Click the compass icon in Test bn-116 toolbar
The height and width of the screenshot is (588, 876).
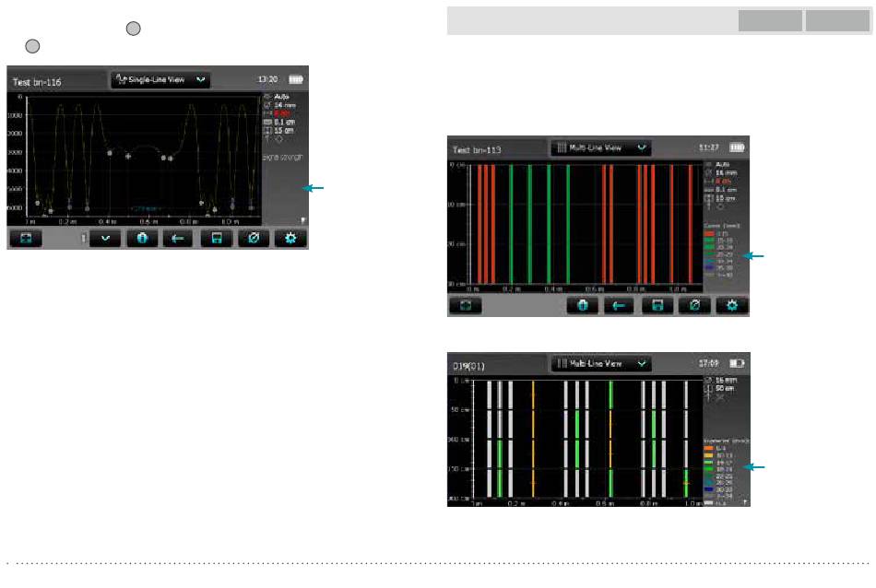pyautogui.click(x=254, y=239)
